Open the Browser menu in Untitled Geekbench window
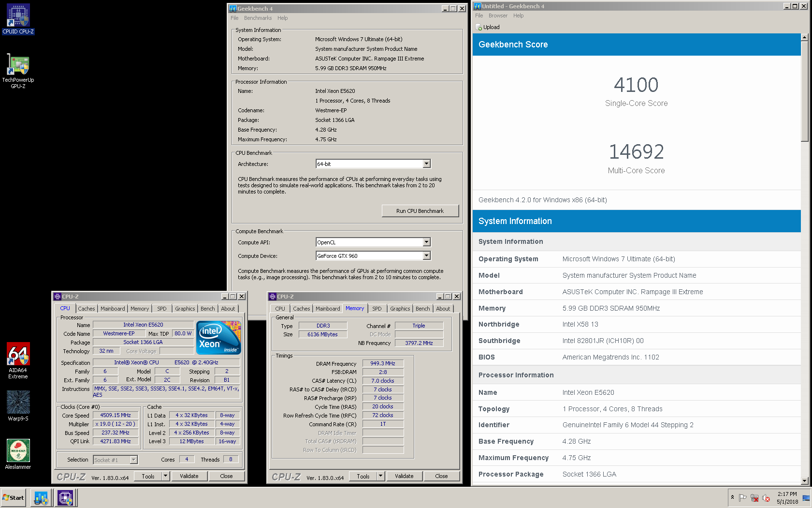Viewport: 812px width, 508px height. [x=498, y=15]
